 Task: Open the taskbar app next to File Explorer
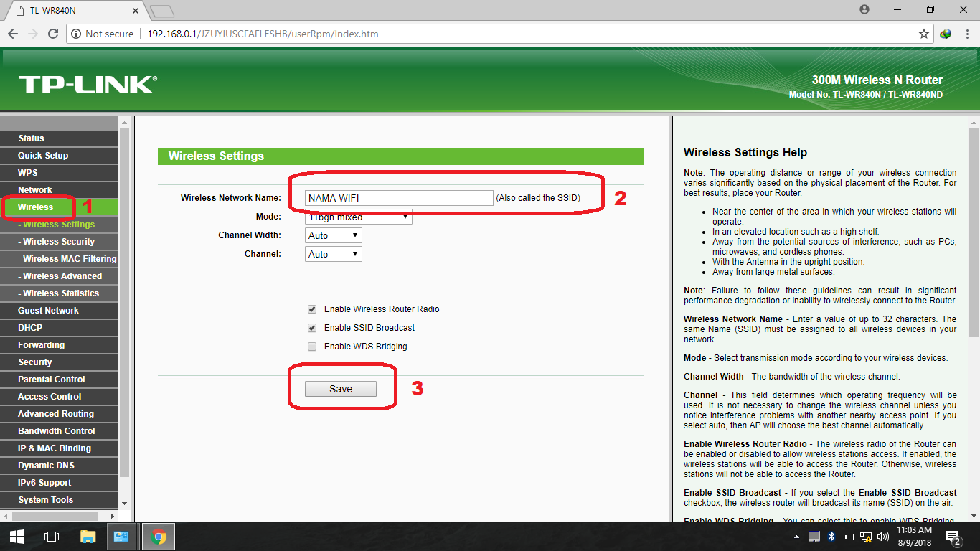point(122,537)
